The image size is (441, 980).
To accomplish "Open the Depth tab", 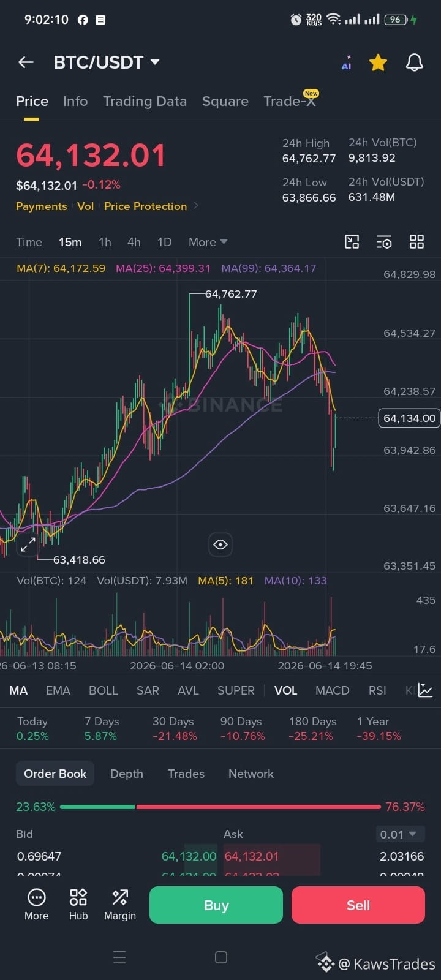I will coord(127,774).
